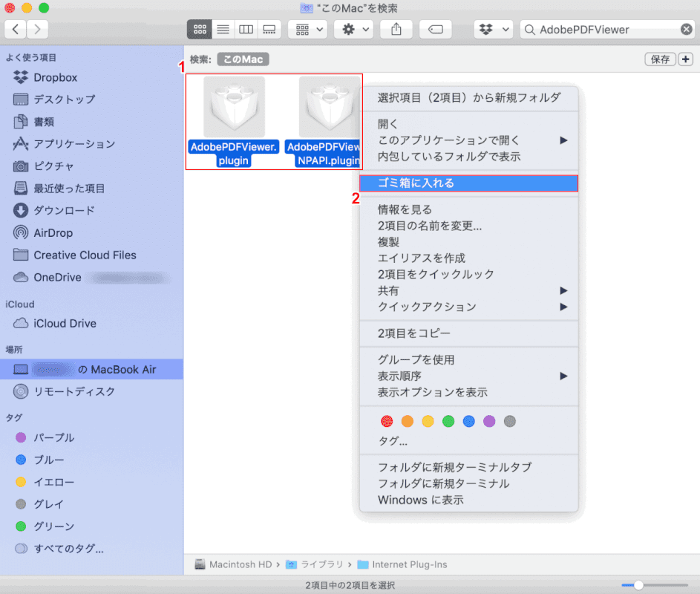Choose 情報を見る from context menu
The height and width of the screenshot is (594, 700).
pos(468,209)
